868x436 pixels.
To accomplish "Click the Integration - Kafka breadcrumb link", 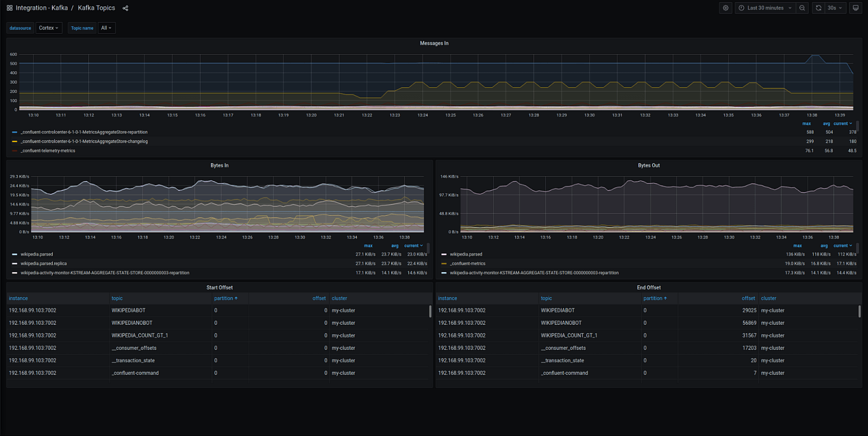I will pyautogui.click(x=42, y=8).
